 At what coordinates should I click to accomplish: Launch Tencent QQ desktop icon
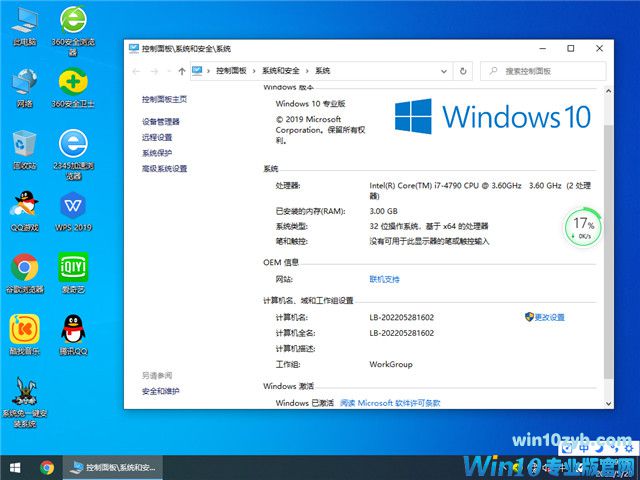pos(73,335)
